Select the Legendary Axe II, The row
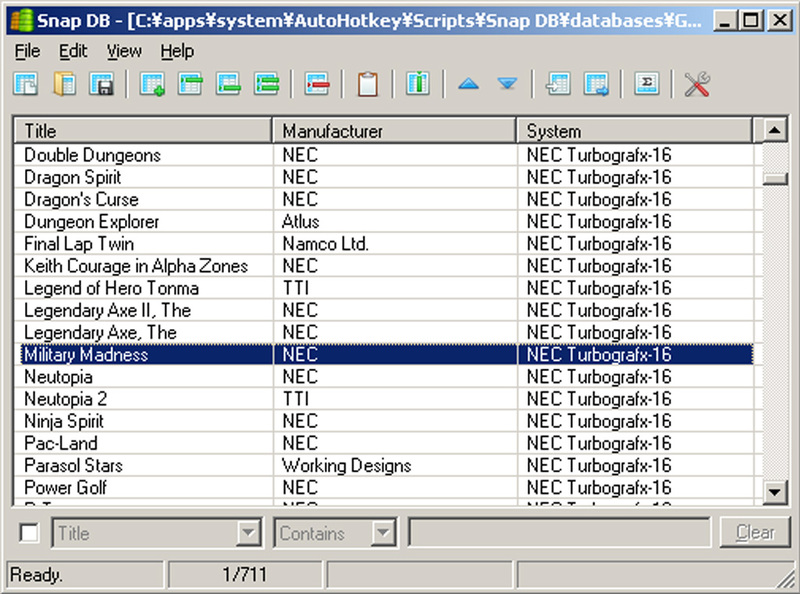800x594 pixels. pyautogui.click(x=384, y=310)
